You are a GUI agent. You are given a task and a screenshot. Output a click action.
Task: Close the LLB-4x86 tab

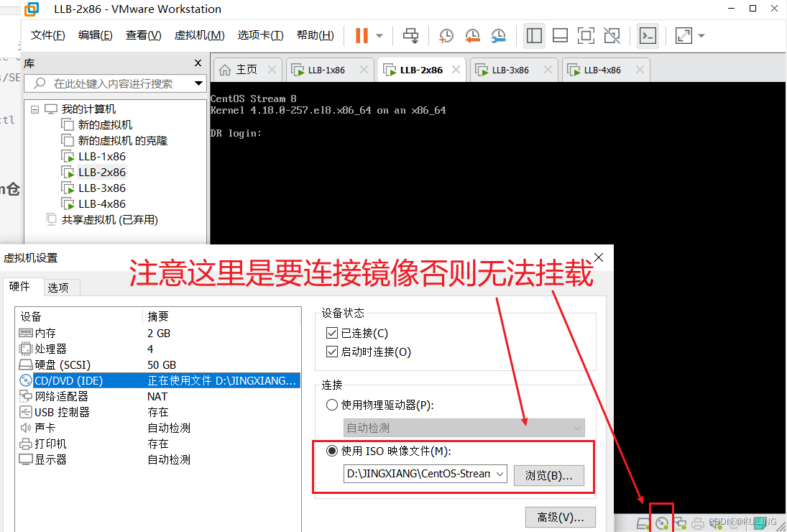[640, 70]
